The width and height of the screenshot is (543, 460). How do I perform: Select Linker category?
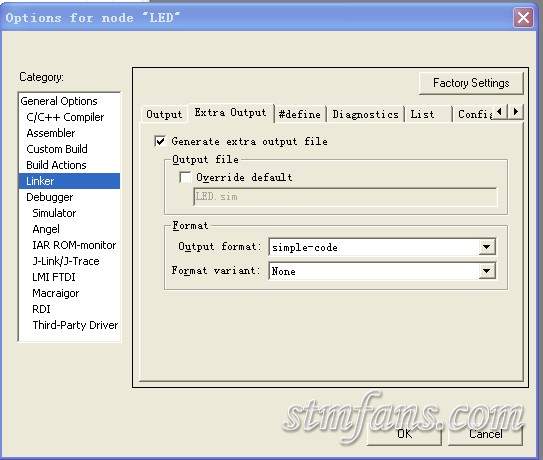(x=69, y=181)
